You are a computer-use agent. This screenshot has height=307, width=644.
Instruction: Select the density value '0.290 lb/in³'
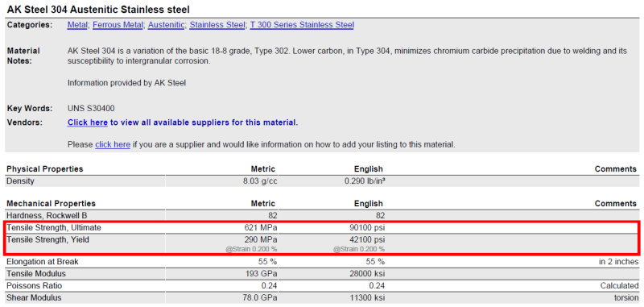click(365, 180)
